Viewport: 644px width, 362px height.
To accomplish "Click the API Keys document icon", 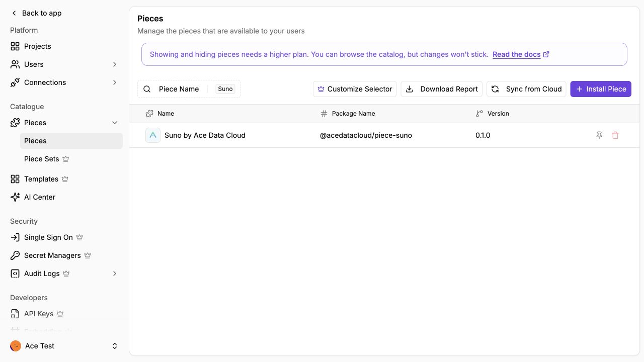I will [x=15, y=314].
